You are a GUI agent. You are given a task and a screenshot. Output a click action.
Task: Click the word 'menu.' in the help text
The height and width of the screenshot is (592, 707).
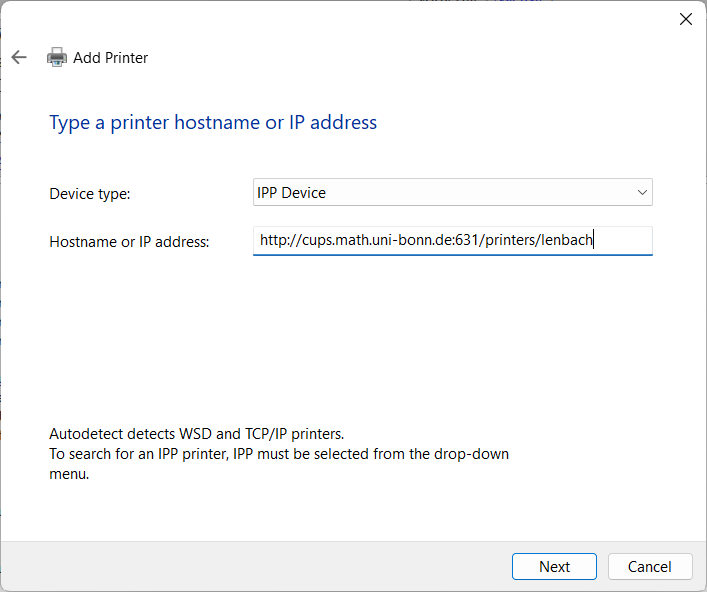69,474
